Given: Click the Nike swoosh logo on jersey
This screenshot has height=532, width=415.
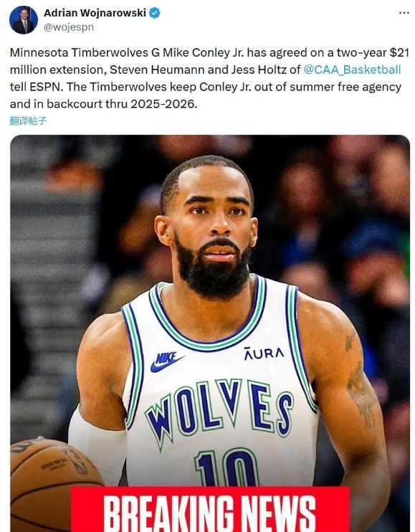Looking at the screenshot, I should coord(167,362).
